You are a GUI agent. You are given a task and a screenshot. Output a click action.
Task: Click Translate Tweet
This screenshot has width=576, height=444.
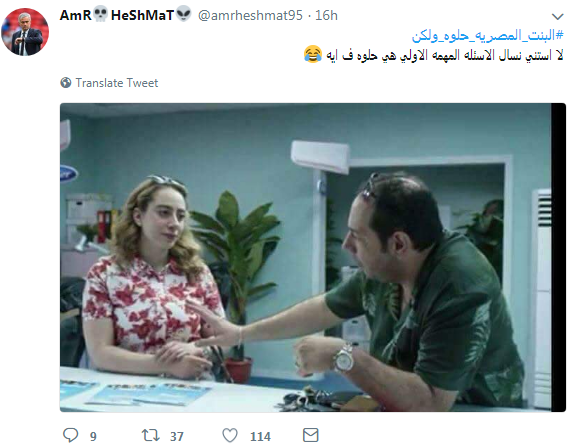(117, 83)
